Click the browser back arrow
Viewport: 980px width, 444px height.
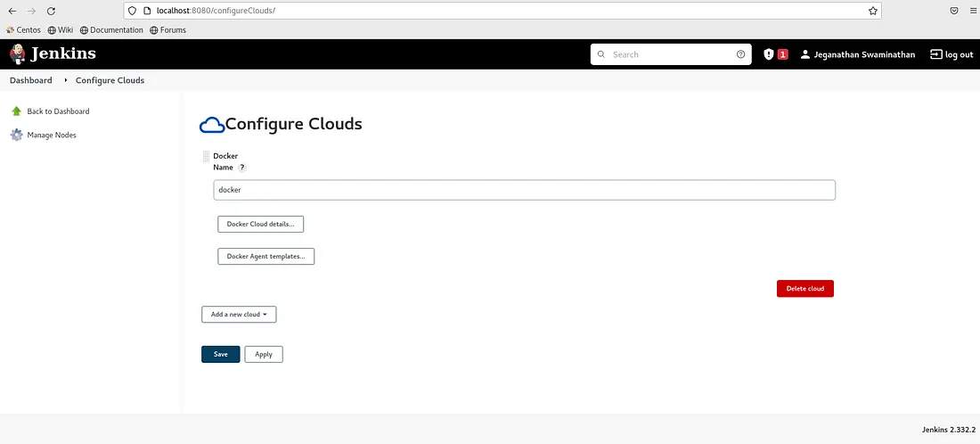pos(12,11)
